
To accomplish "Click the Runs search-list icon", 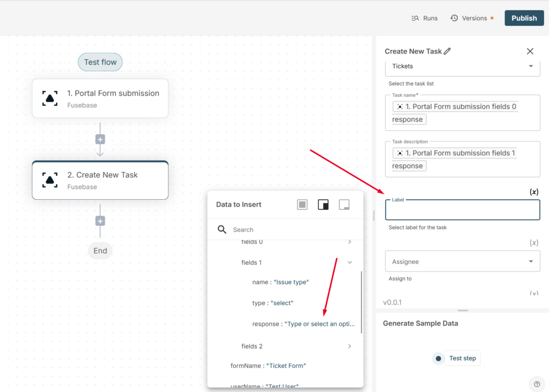I will click(x=415, y=18).
